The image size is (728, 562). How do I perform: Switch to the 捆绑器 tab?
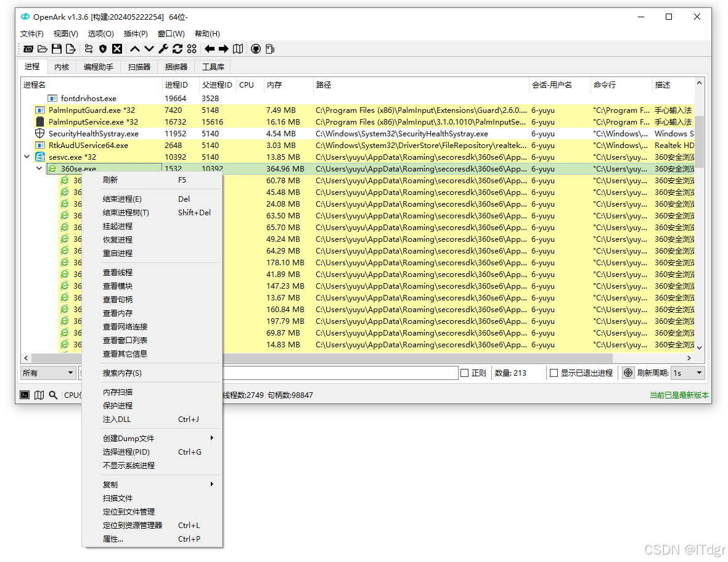click(x=176, y=67)
